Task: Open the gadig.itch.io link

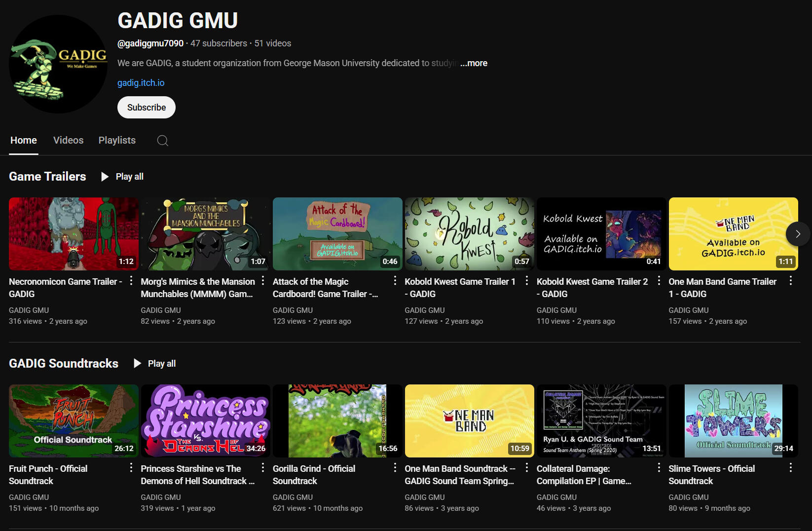Action: (141, 83)
